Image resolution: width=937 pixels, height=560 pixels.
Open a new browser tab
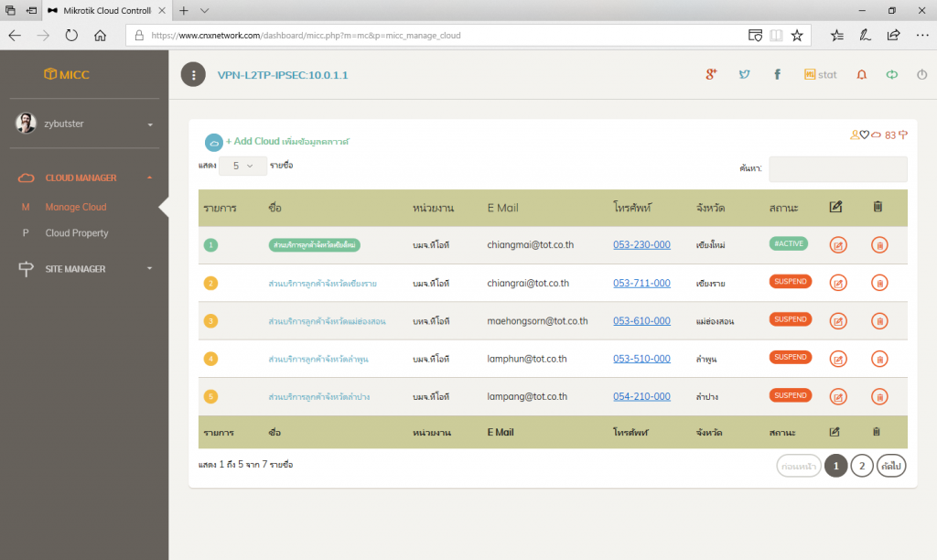(x=183, y=11)
